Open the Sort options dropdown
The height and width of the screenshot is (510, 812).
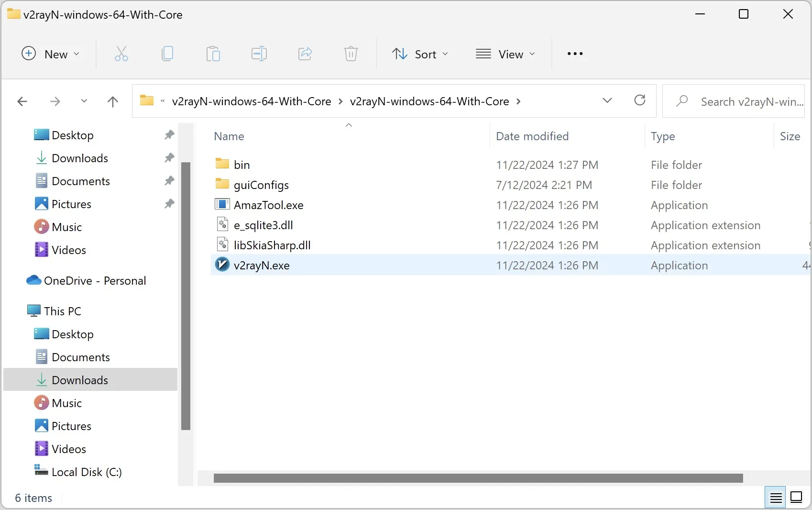420,54
